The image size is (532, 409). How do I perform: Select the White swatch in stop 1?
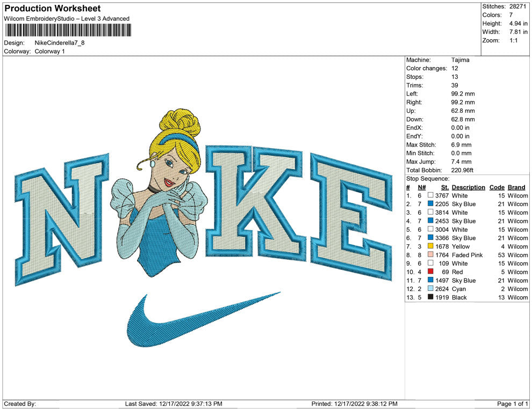coord(430,196)
